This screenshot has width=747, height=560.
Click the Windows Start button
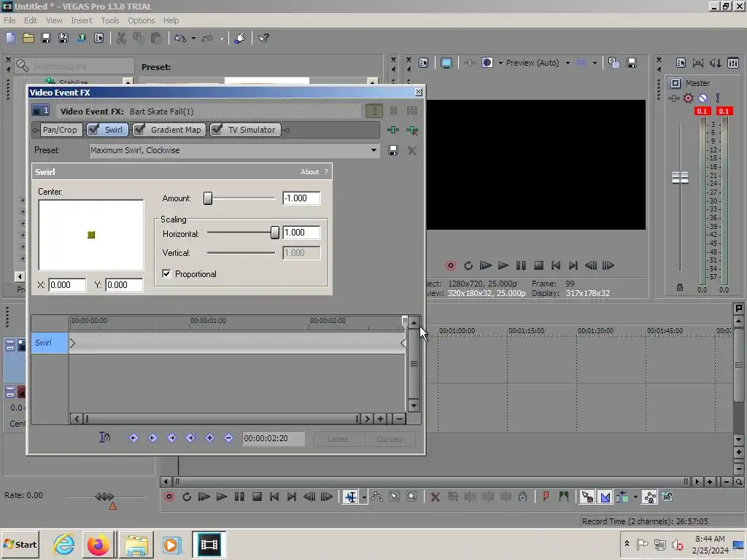tap(20, 544)
